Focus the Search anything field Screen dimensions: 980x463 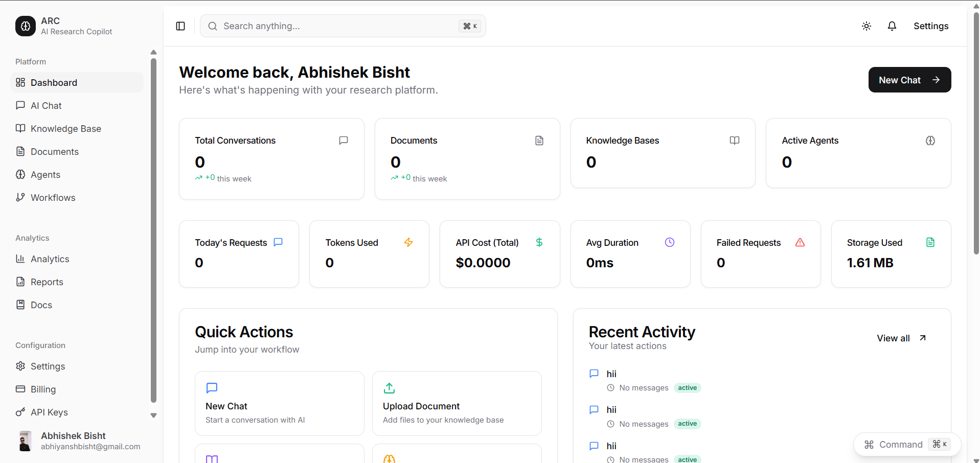point(343,26)
